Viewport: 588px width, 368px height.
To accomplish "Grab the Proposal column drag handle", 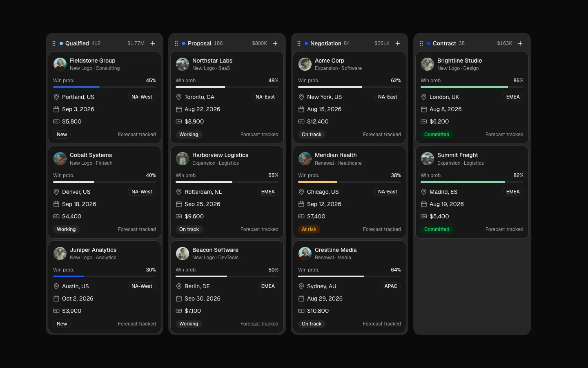I will point(176,43).
